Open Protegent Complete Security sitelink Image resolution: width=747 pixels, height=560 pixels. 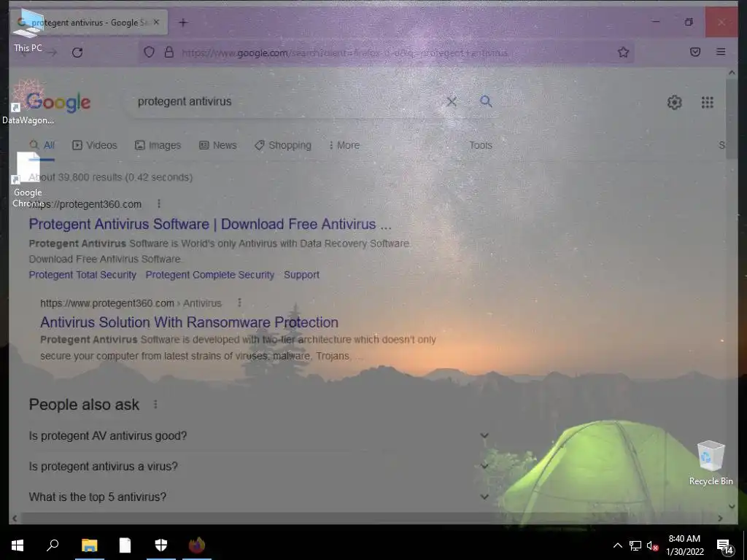click(210, 275)
